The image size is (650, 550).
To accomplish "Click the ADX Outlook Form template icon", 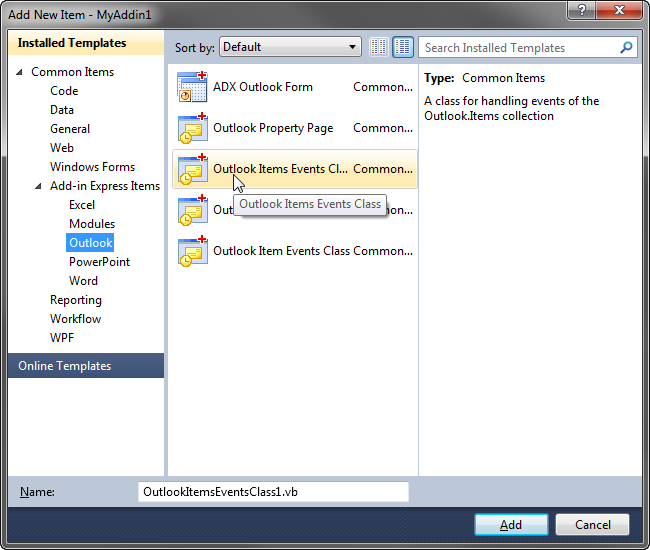I will click(x=192, y=87).
